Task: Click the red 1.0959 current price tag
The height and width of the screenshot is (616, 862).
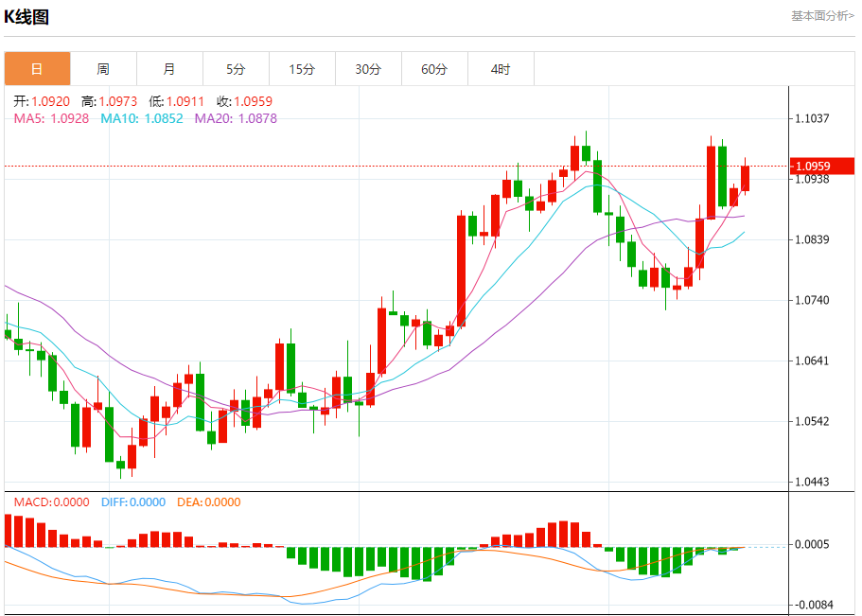Action: (x=822, y=167)
